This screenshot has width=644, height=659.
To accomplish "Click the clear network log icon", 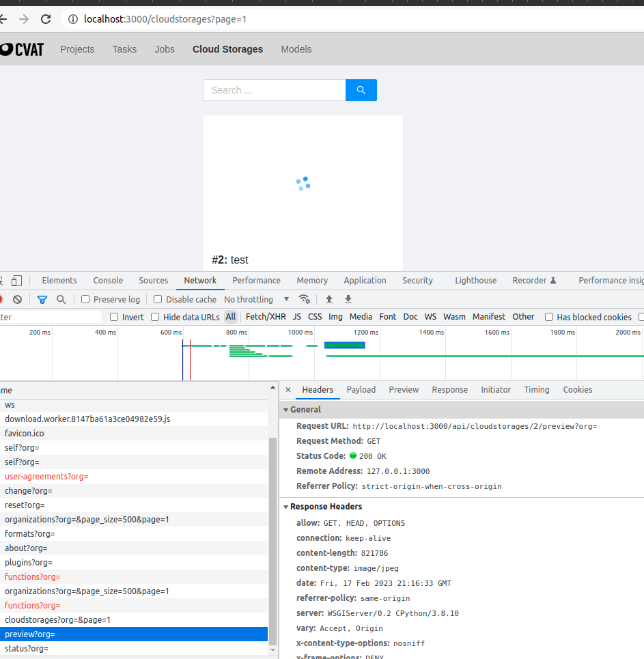I will tap(17, 299).
